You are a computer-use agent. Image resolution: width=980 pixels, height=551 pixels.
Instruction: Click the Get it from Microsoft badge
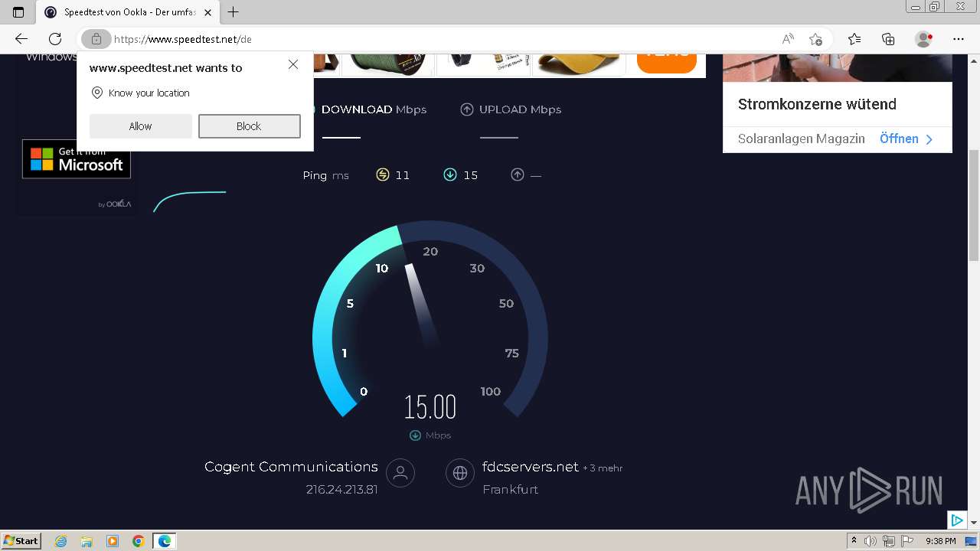(x=77, y=158)
